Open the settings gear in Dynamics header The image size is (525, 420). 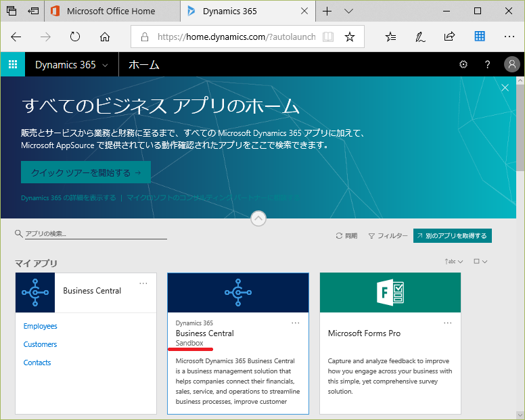click(x=463, y=64)
